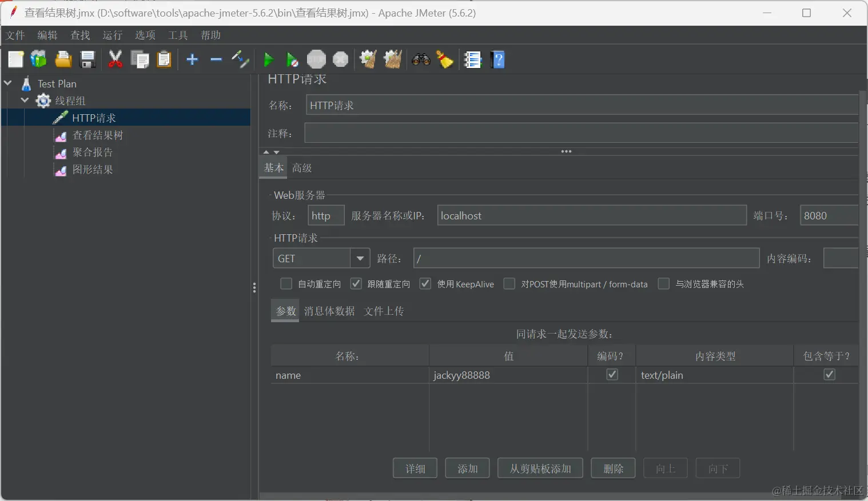
Task: Select the 线程组 gear node
Action: pos(61,101)
